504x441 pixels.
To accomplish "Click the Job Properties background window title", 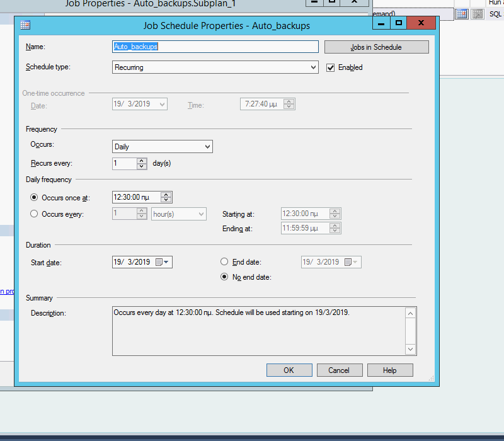I will click(x=151, y=4).
